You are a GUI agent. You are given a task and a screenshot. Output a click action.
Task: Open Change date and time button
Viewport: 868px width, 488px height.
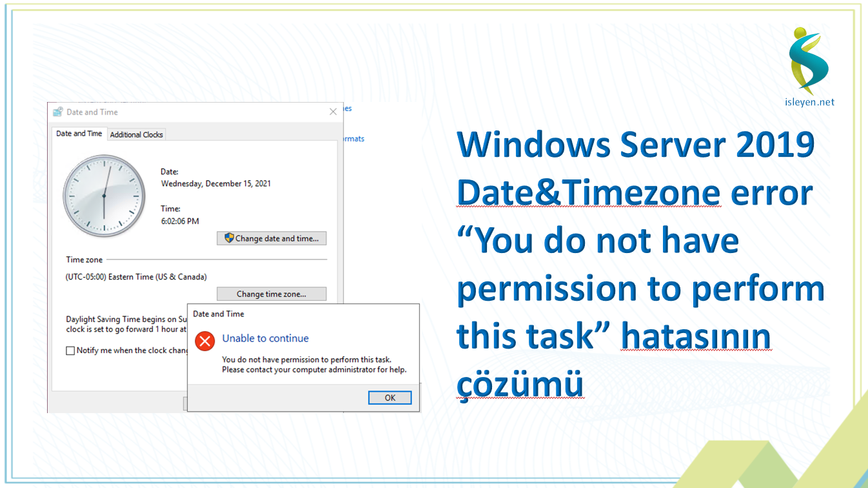(271, 238)
